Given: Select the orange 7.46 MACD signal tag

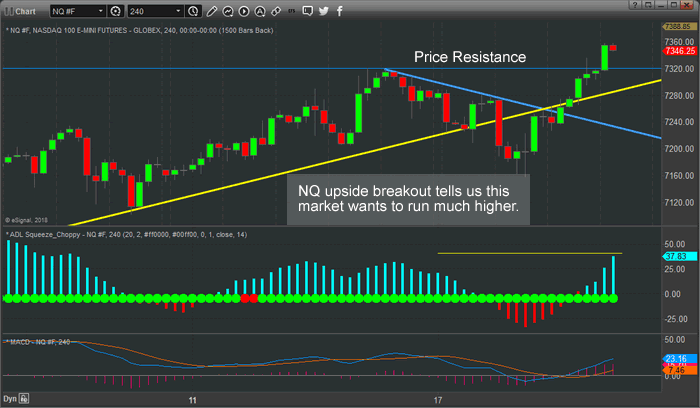Looking at the screenshot, I should [680, 370].
